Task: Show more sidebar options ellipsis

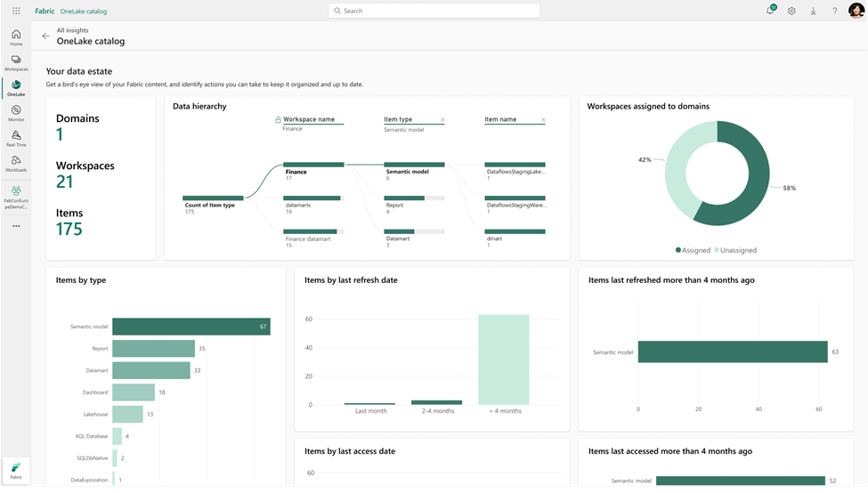Action: 16,226
